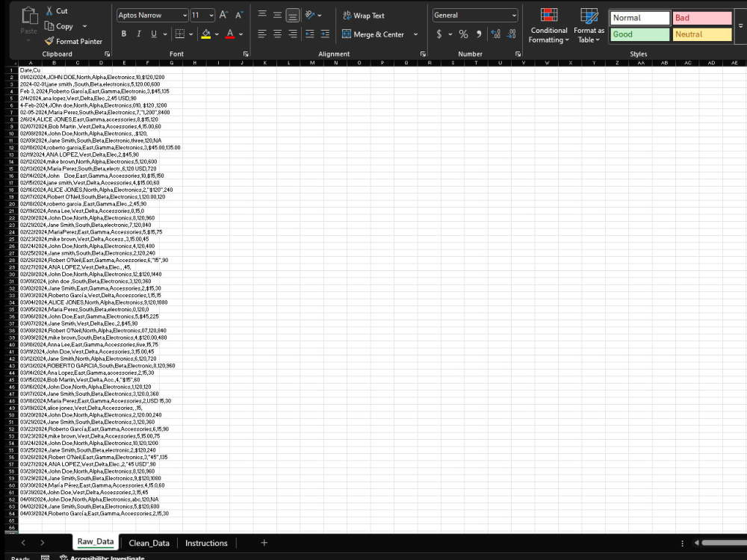Click the Paste clipboard icon
Image resolution: width=747 pixels, height=560 pixels.
[x=29, y=16]
